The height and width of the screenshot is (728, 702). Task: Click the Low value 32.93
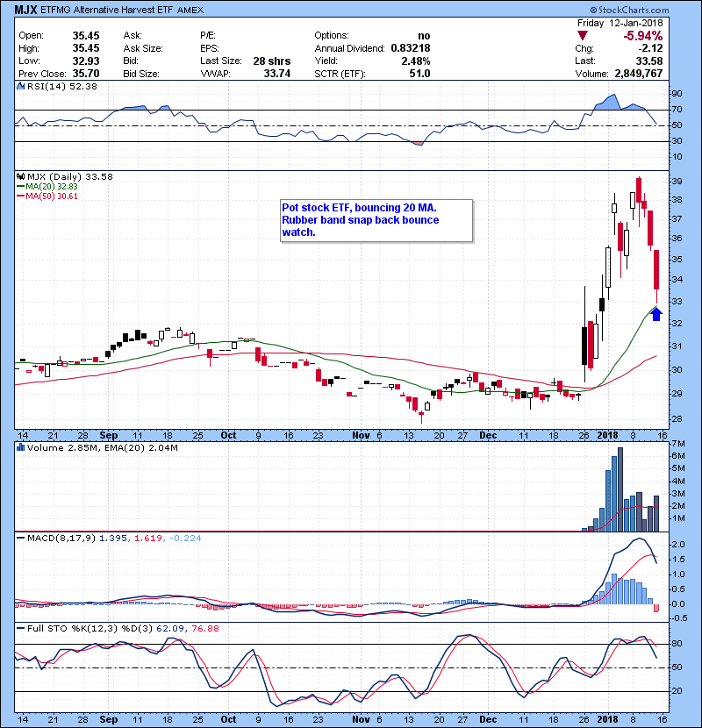(86, 61)
